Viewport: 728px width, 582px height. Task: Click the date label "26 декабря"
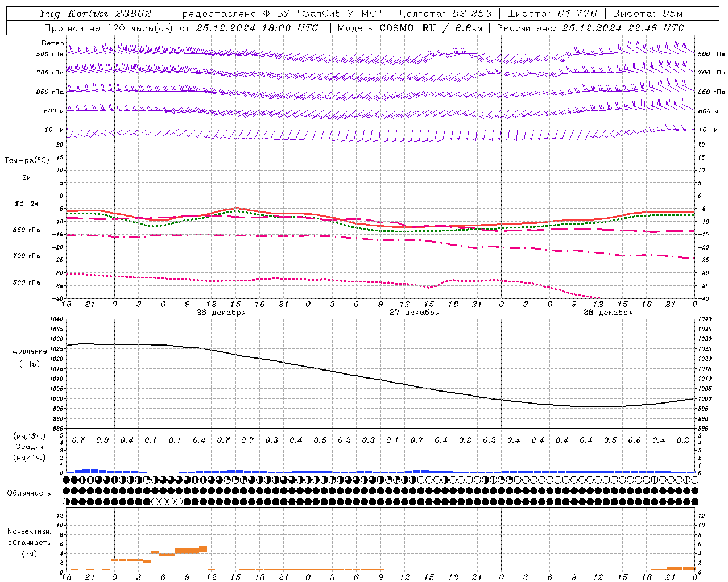click(221, 313)
